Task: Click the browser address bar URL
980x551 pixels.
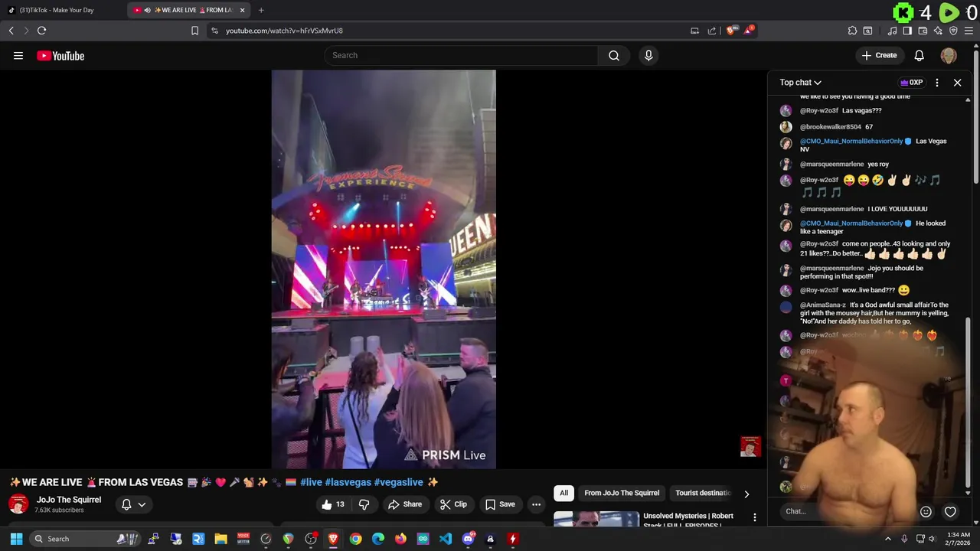Action: pyautogui.click(x=284, y=31)
